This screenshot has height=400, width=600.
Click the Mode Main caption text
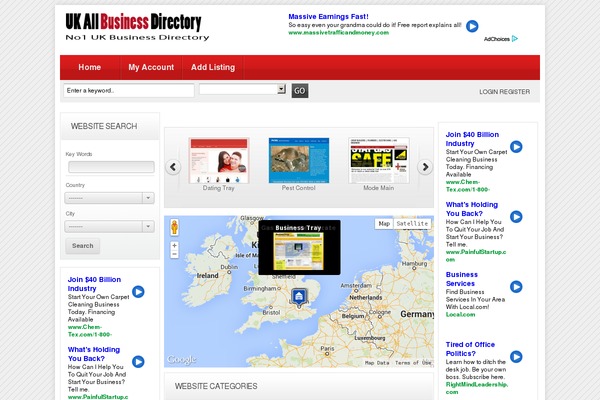coord(378,188)
